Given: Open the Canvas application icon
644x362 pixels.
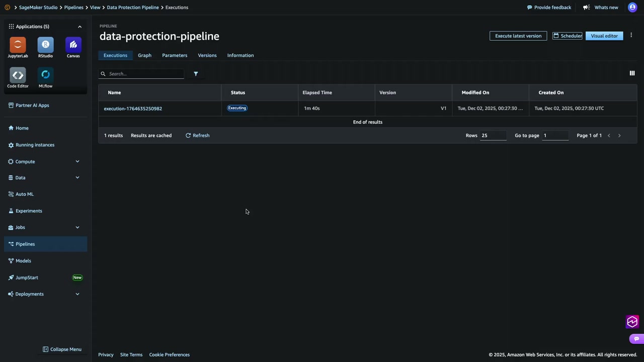Looking at the screenshot, I should (x=73, y=45).
